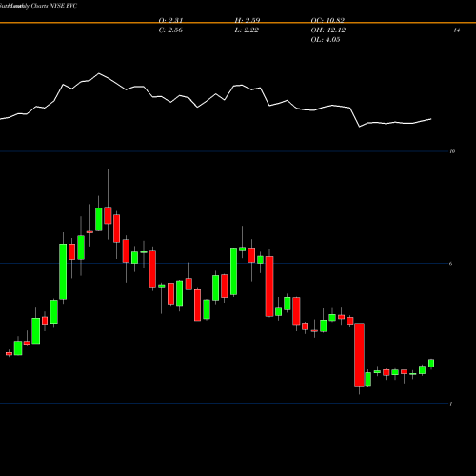Click the last green candlestick at far right
Screen dimensions: 476x476
click(431, 364)
